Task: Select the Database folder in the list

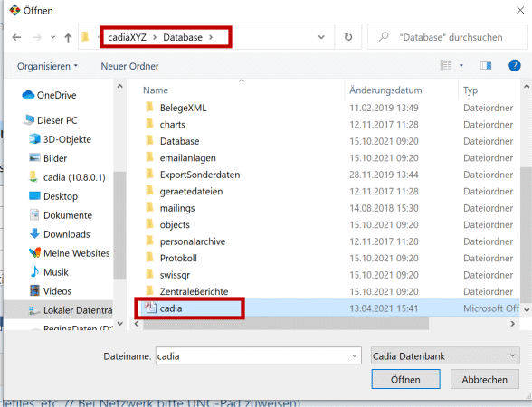Action: point(179,141)
